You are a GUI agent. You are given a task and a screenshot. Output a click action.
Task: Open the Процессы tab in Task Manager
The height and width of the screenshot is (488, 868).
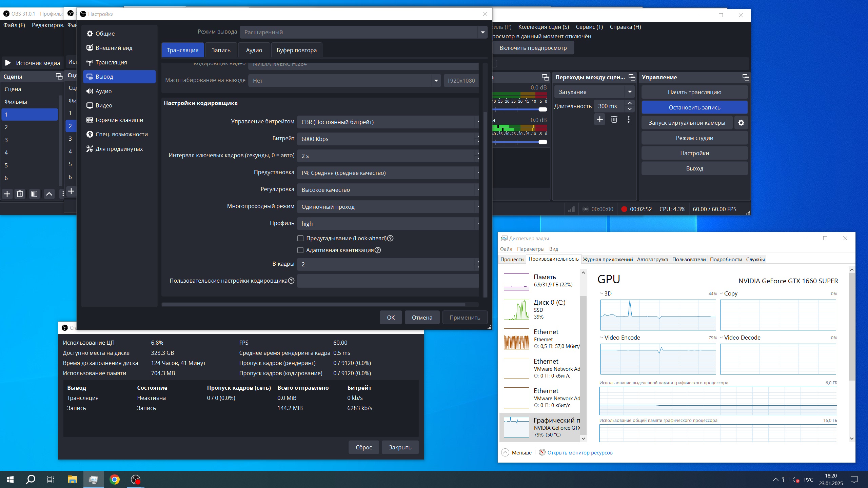point(512,259)
